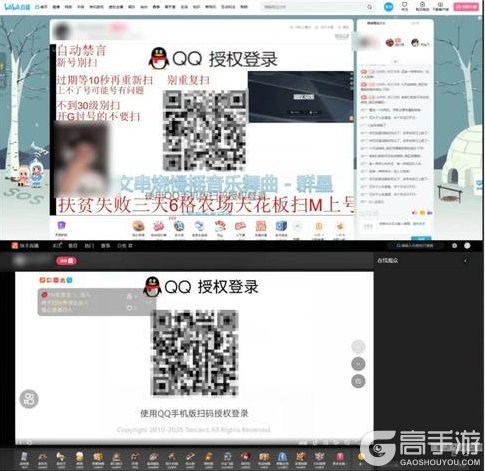Collapse the 在线观众 panel with its arrow
This screenshot has height=471, width=485.
pos(465,260)
